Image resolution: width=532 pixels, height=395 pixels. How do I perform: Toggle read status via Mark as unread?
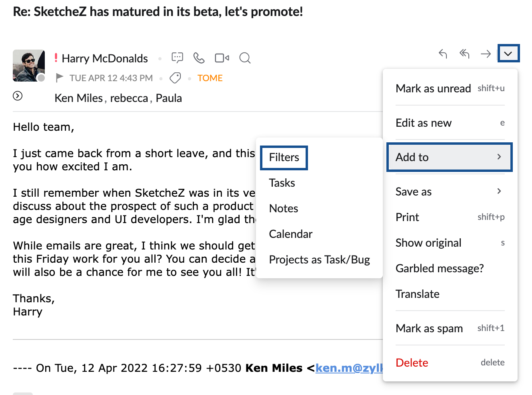[433, 88]
